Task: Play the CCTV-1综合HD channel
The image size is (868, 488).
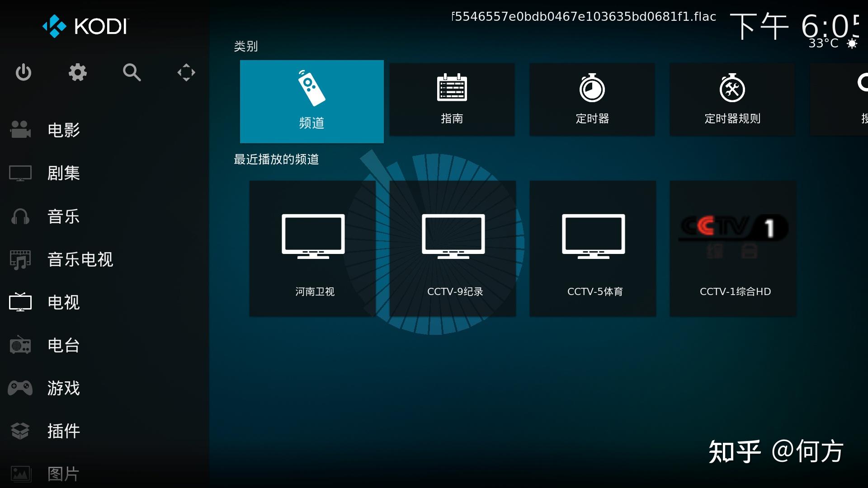Action: point(733,249)
